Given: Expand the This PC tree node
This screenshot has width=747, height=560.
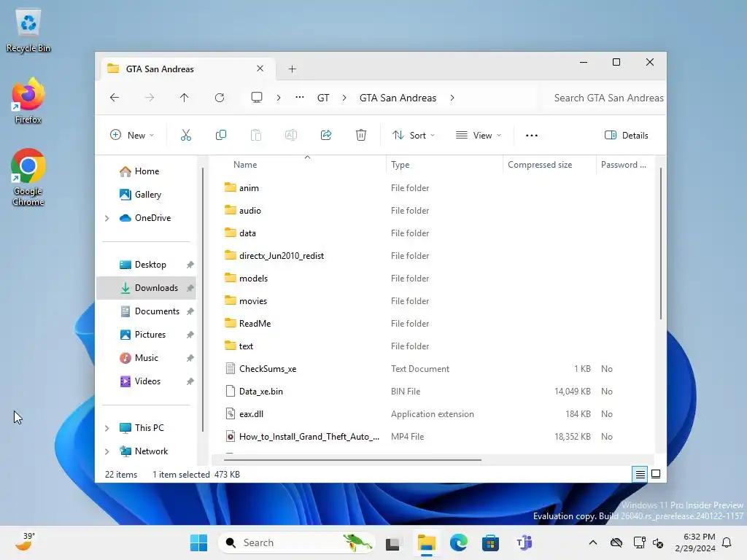Looking at the screenshot, I should (x=107, y=428).
